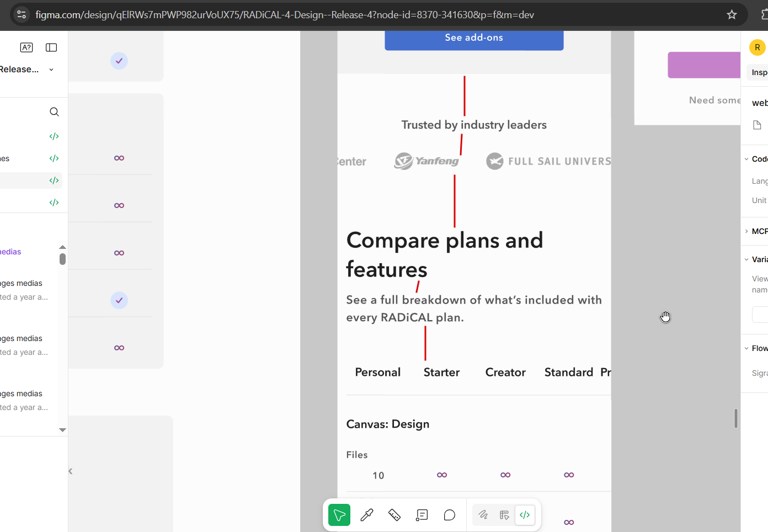Open the search icon in left panel
Image resolution: width=768 pixels, height=532 pixels.
tap(54, 112)
